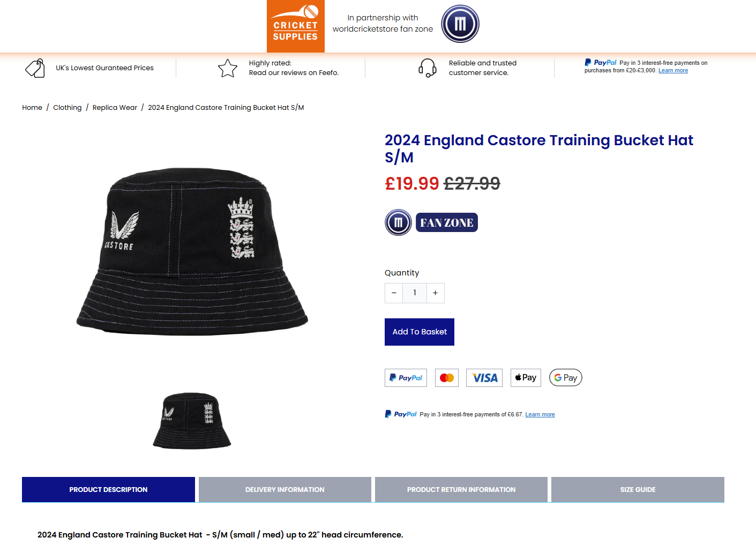The width and height of the screenshot is (756, 545).
Task: Select the PayPal payment icon
Action: tap(406, 378)
